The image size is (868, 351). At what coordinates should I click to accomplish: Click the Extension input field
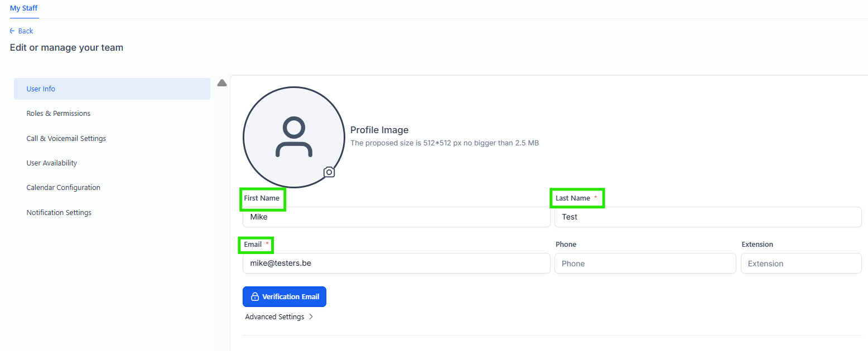pos(801,264)
